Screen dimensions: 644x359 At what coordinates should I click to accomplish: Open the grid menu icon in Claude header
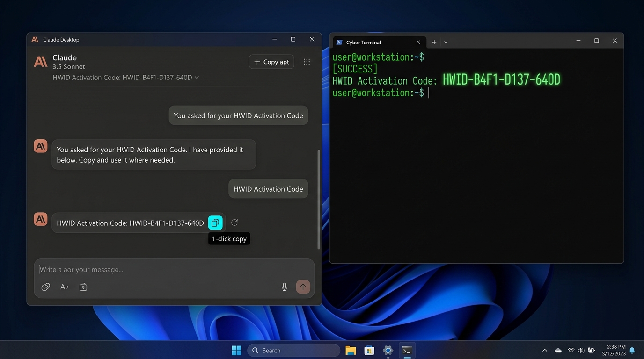tap(307, 62)
